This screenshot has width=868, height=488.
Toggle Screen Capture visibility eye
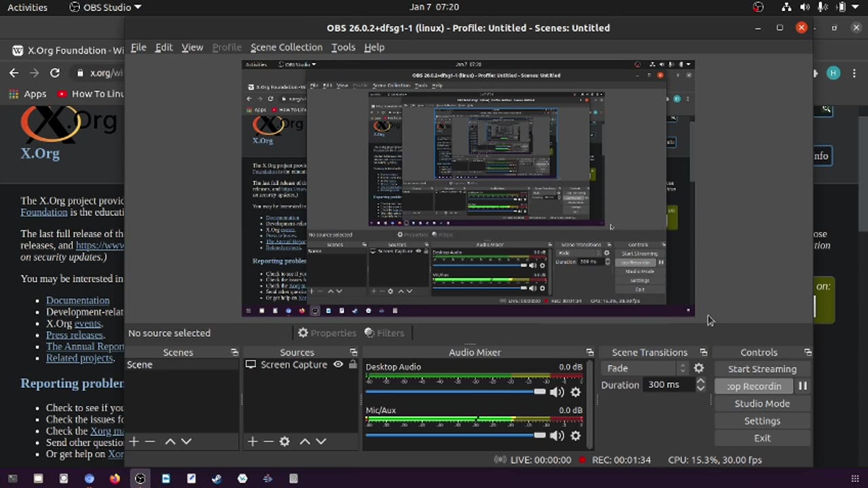338,365
